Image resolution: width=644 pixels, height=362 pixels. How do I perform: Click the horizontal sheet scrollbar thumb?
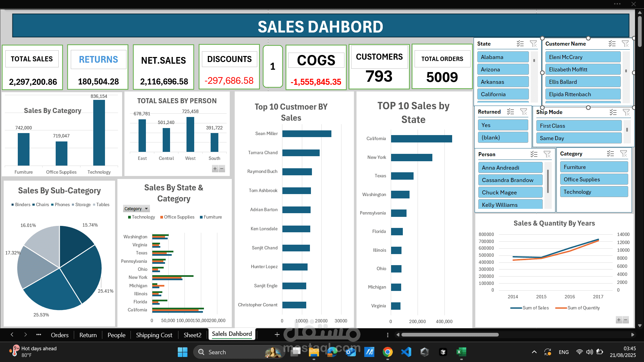pos(449,335)
